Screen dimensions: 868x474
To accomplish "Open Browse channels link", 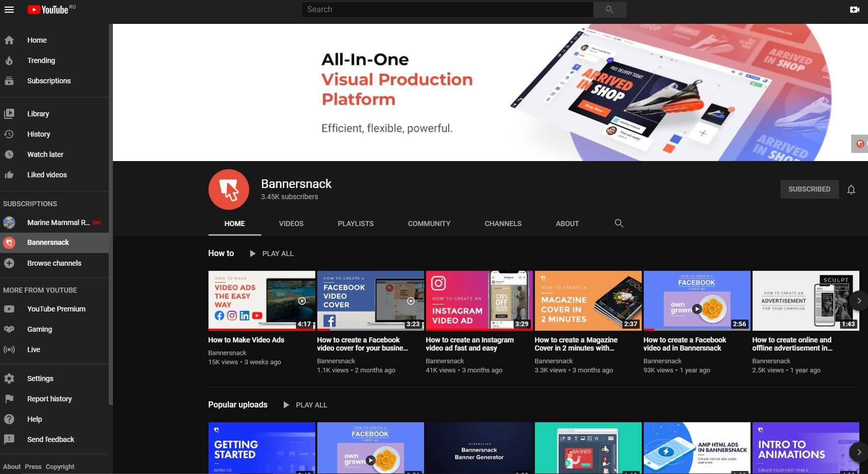I will (x=54, y=263).
